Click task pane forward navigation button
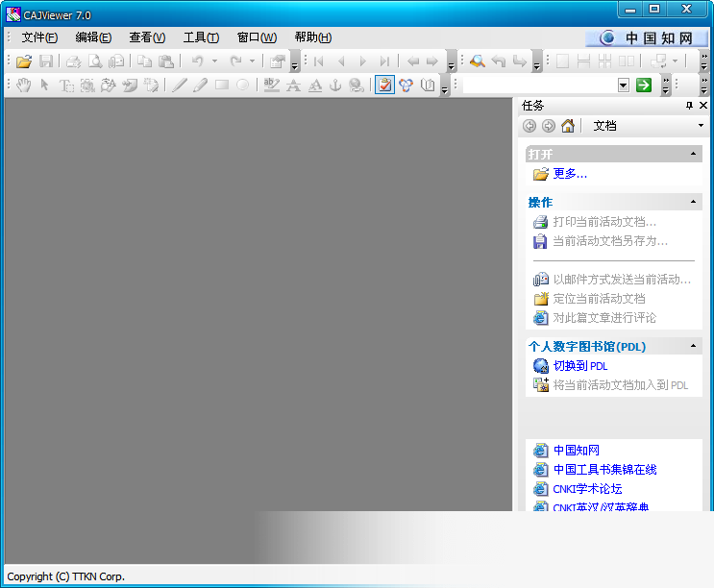714x588 pixels. pyautogui.click(x=549, y=126)
